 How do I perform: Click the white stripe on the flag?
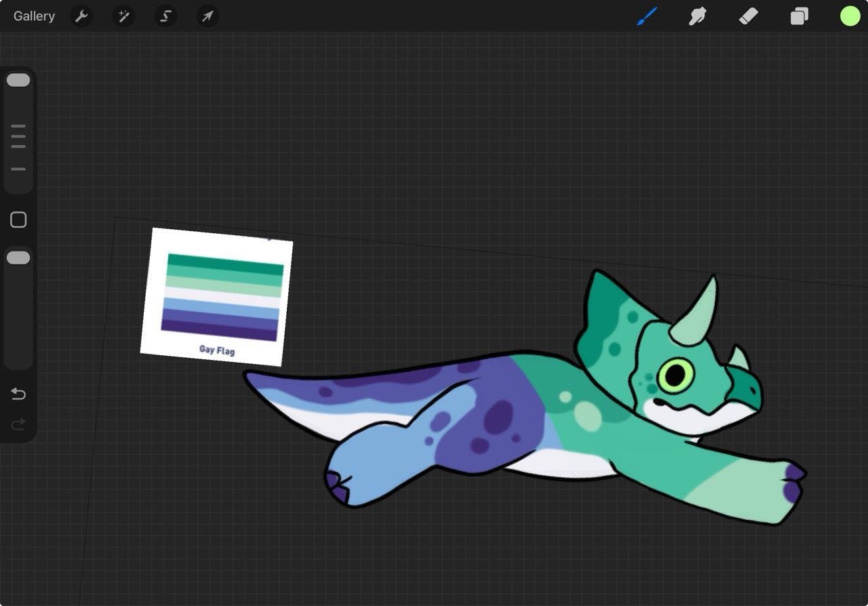coord(223,298)
